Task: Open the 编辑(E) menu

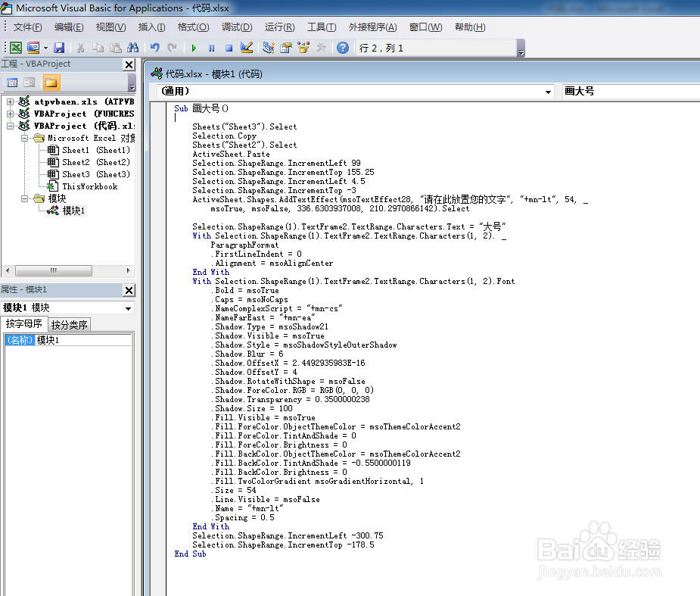Action: coord(69,27)
